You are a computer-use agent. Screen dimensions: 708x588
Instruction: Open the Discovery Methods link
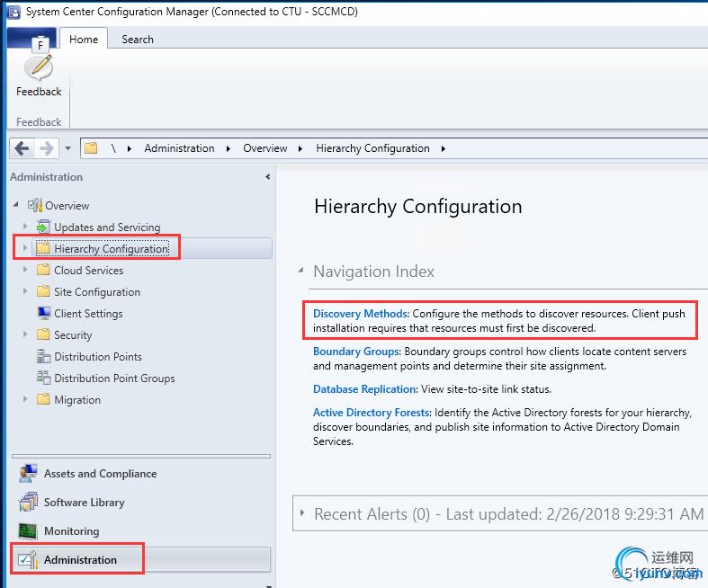tap(361, 314)
